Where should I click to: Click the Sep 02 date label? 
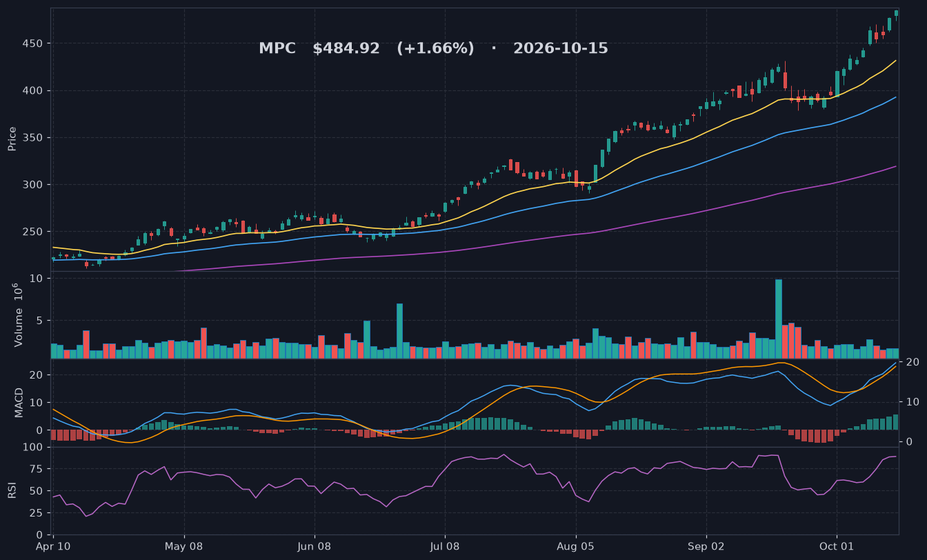(x=706, y=547)
